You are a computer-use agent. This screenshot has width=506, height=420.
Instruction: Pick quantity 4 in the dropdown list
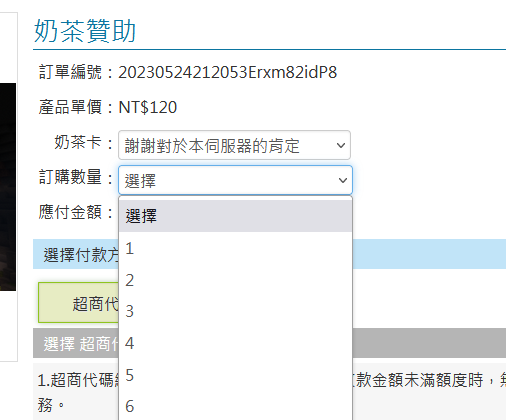(235, 343)
